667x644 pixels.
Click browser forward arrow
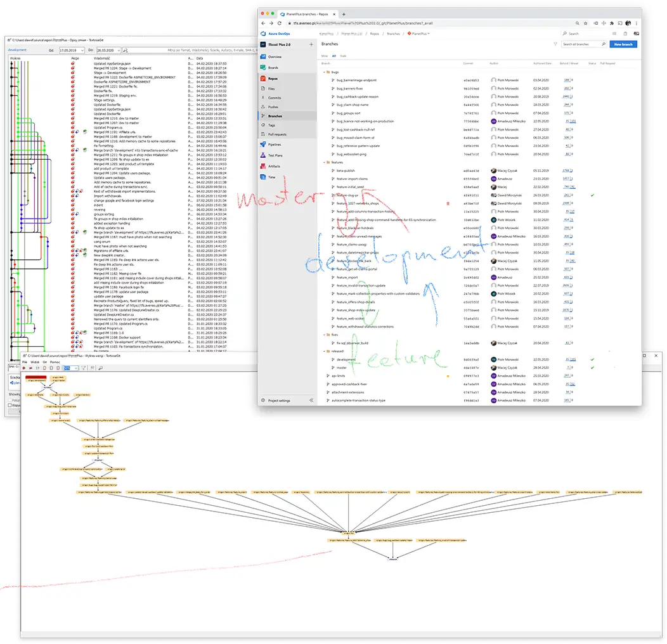pyautogui.click(x=271, y=23)
